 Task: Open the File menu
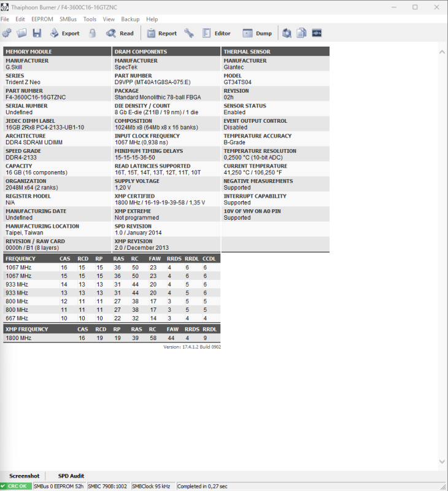click(x=5, y=19)
